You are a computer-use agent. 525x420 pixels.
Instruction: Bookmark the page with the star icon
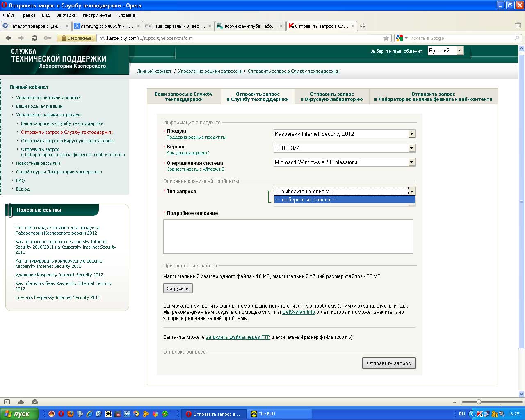pyautogui.click(x=386, y=38)
